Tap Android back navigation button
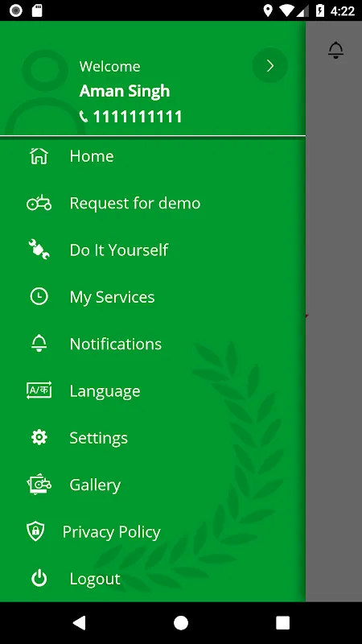Screen dimensions: 362x644 click(x=79, y=622)
